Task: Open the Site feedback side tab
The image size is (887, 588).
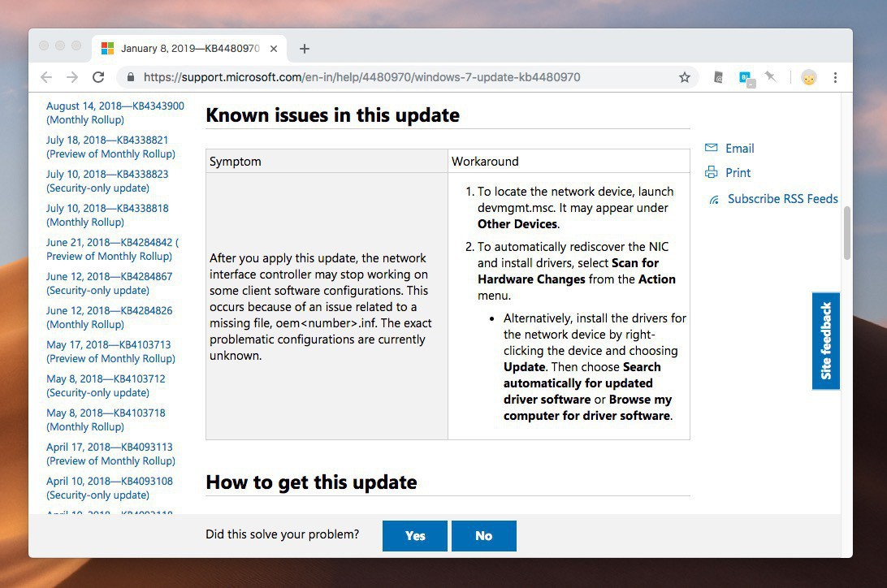Action: pos(826,341)
